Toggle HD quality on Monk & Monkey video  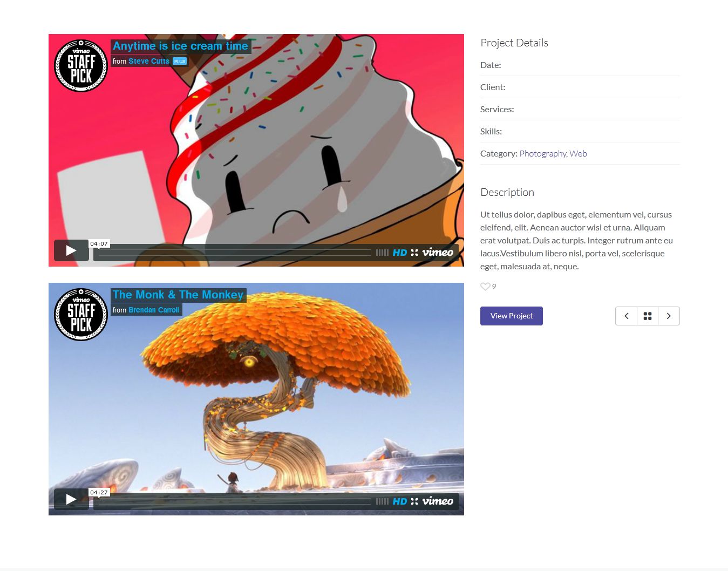click(400, 501)
